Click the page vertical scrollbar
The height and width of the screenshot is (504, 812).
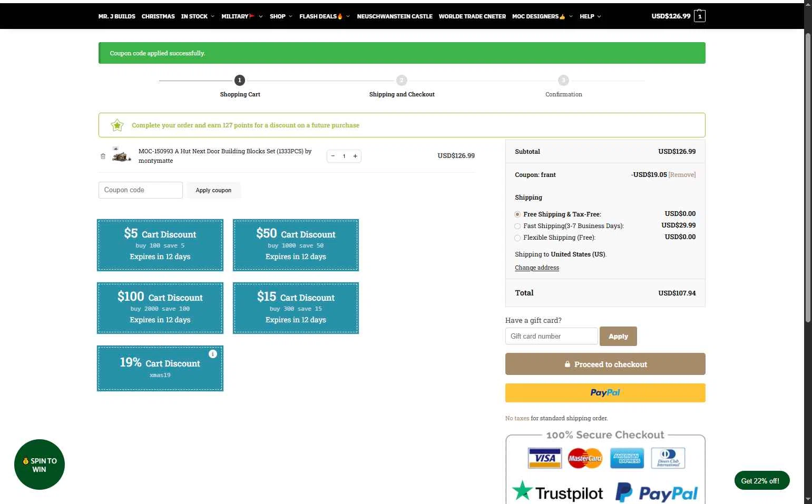tap(808, 177)
